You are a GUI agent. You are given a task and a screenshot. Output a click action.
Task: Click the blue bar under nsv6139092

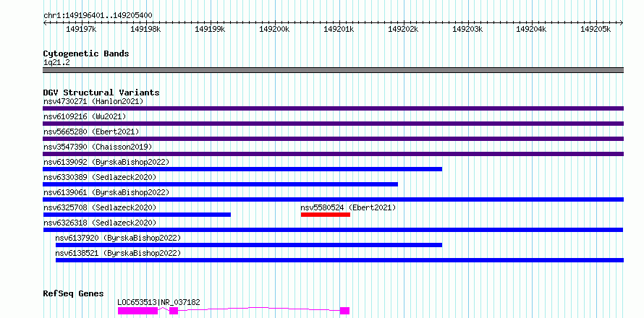click(x=242, y=169)
